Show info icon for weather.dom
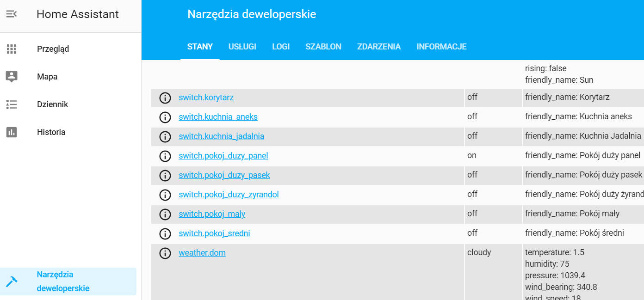 (165, 253)
